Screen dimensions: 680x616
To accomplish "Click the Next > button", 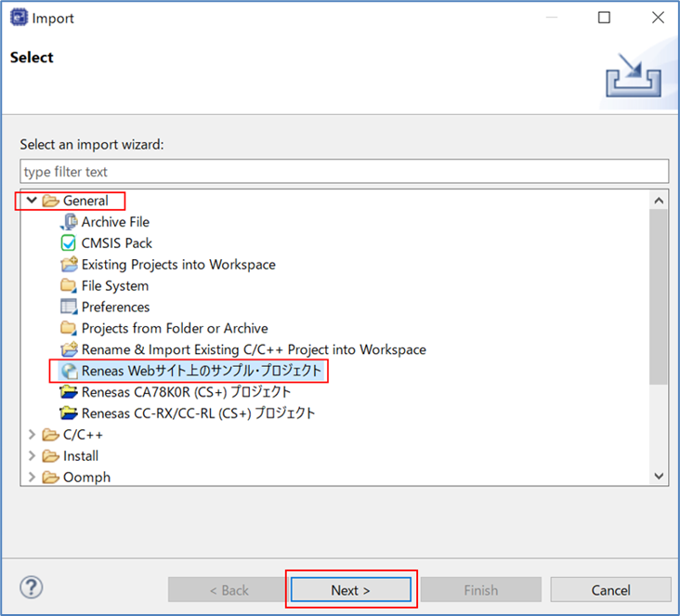I will coord(351,590).
